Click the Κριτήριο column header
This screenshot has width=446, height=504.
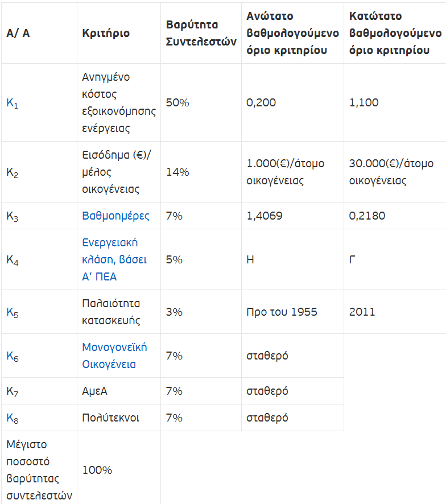click(x=106, y=33)
